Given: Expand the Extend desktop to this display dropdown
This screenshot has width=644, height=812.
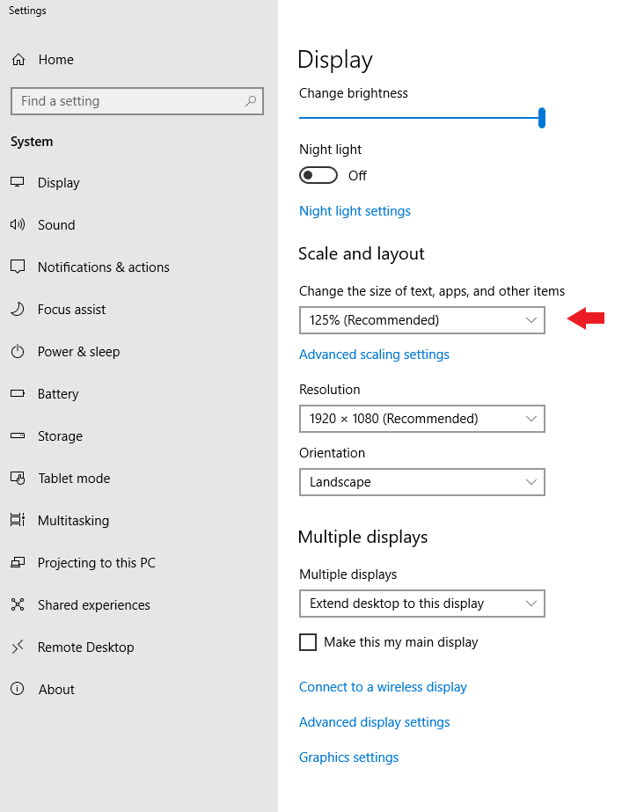Looking at the screenshot, I should tap(422, 604).
